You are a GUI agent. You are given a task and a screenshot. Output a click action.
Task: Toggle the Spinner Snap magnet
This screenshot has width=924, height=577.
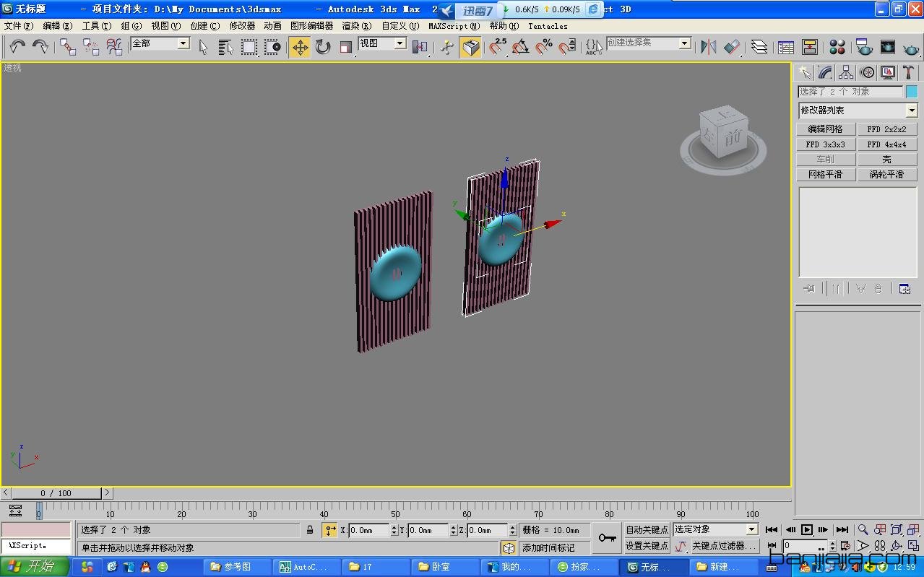coord(567,47)
